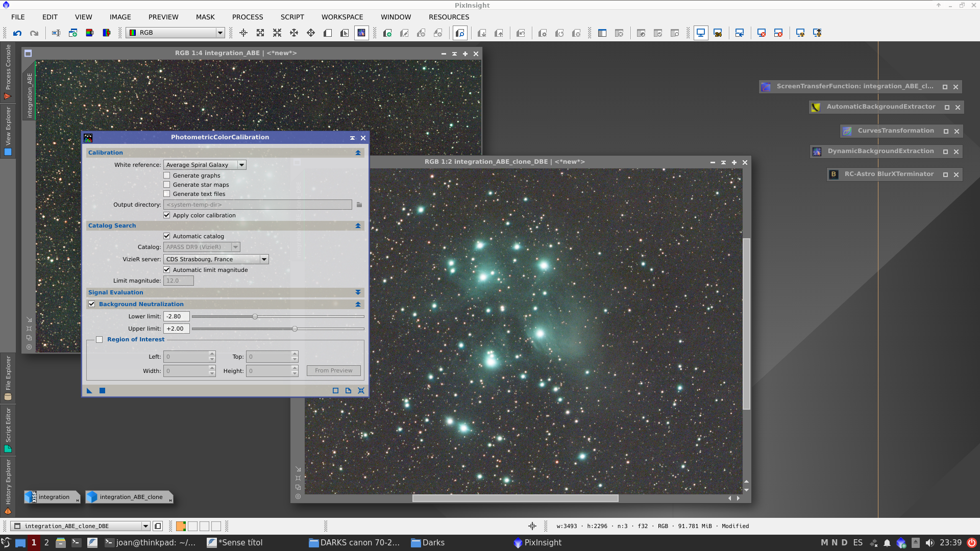Open the Output directory folder browse icon
The image size is (980, 551).
click(359, 205)
